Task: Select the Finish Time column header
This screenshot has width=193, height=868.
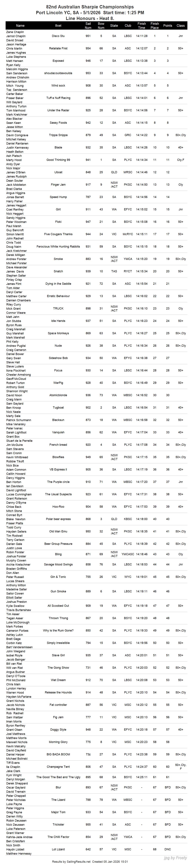Action: 142,26
